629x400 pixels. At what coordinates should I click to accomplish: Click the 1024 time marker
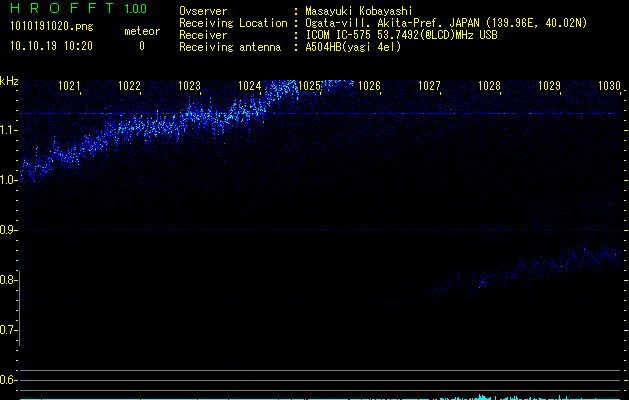click(x=249, y=85)
